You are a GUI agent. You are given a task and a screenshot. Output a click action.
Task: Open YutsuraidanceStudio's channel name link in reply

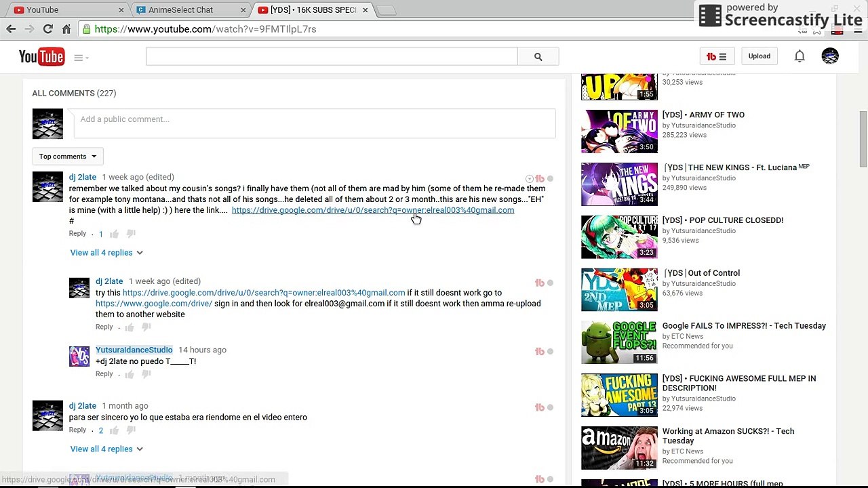point(134,350)
